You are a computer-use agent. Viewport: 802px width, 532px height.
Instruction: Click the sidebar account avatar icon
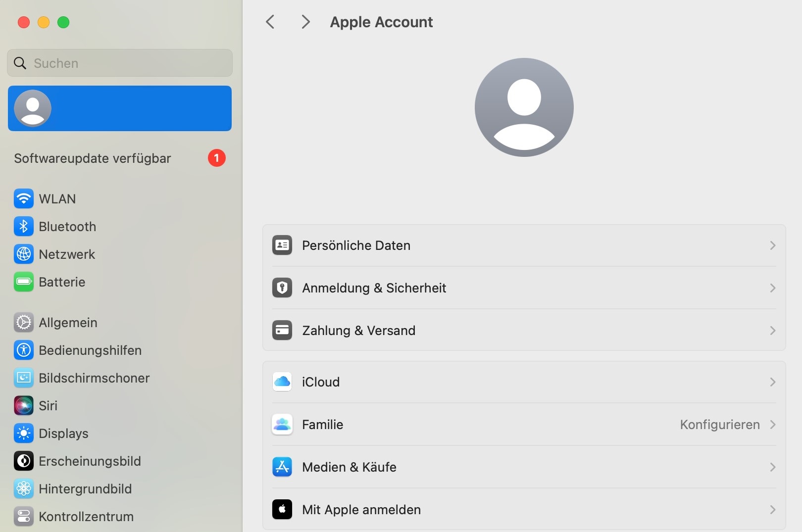(x=33, y=108)
